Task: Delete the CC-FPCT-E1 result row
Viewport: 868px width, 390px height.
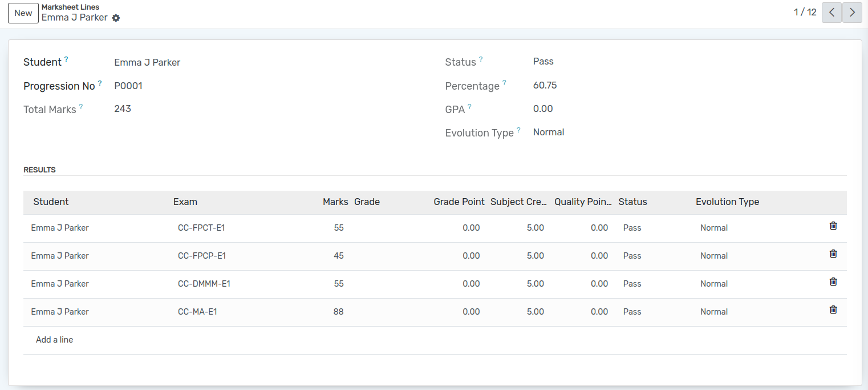Action: tap(833, 226)
